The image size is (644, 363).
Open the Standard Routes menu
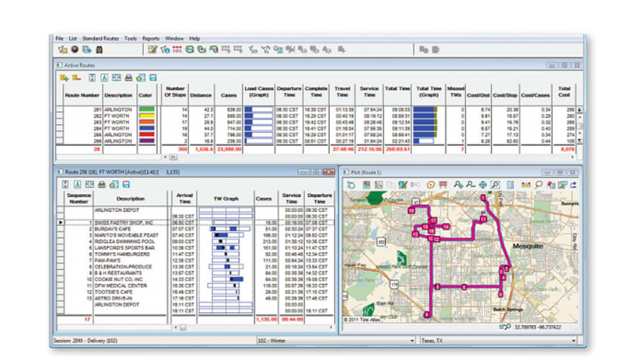(101, 39)
